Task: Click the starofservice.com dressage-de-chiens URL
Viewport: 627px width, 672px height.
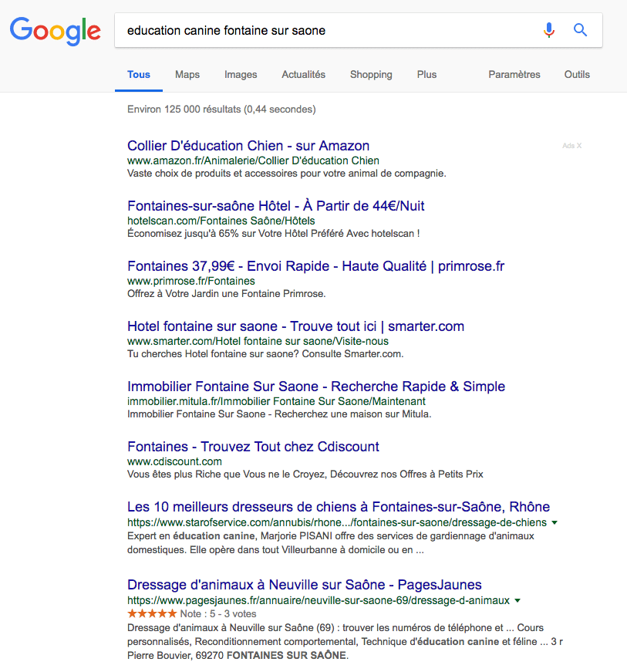Action: [337, 523]
